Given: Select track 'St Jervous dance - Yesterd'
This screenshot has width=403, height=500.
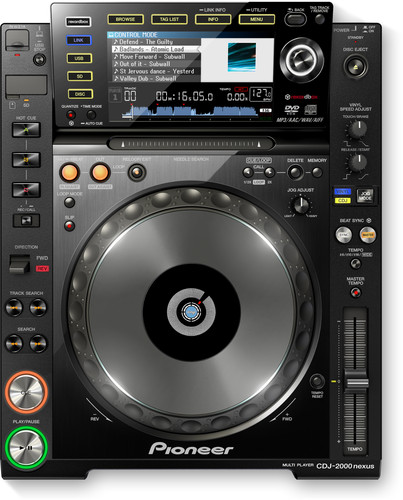Looking at the screenshot, I should (156, 71).
